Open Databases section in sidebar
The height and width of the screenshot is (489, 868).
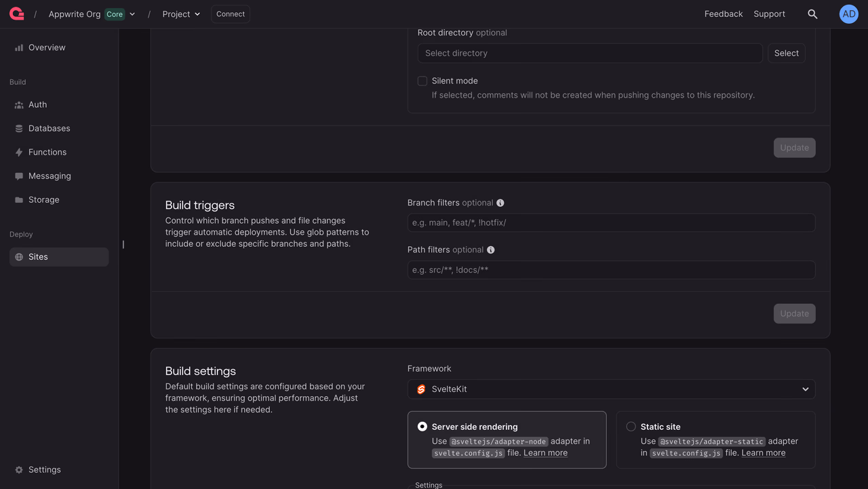[x=59, y=128]
